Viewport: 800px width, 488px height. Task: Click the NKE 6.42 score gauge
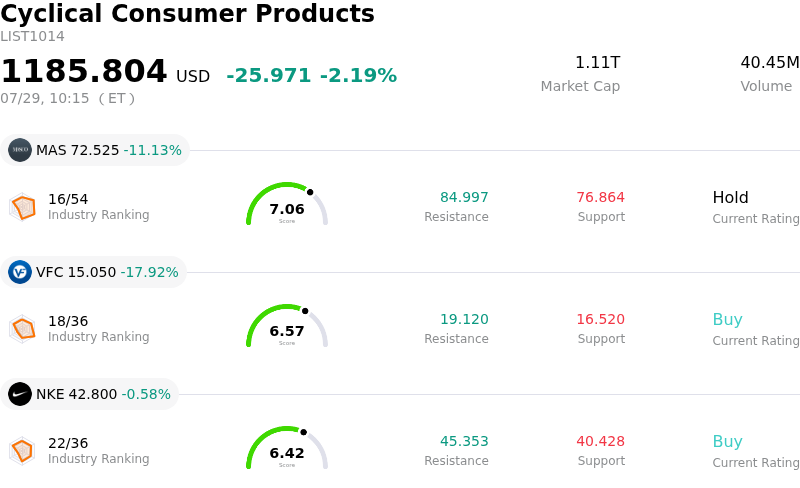[287, 448]
